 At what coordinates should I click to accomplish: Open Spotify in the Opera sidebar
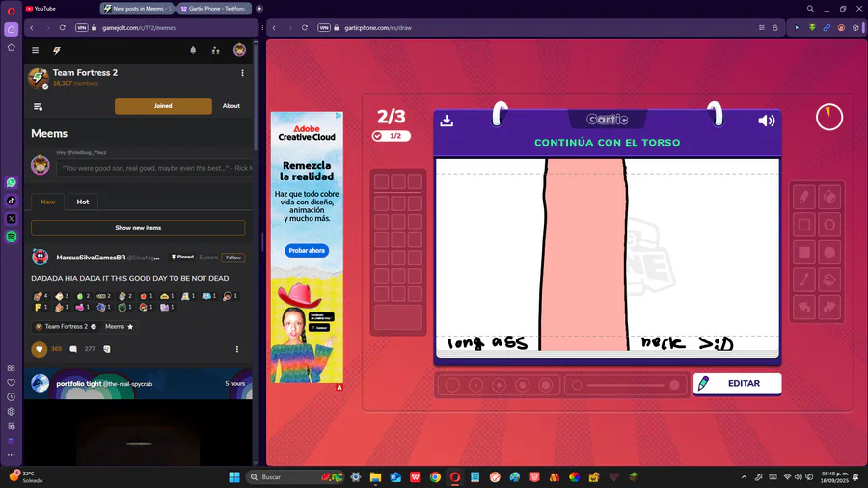click(x=11, y=237)
